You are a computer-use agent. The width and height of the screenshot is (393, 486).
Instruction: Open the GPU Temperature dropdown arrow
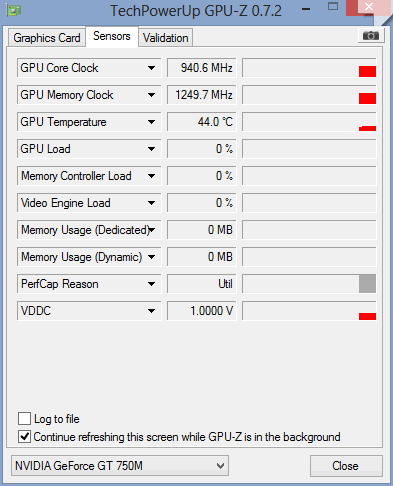pyautogui.click(x=151, y=122)
